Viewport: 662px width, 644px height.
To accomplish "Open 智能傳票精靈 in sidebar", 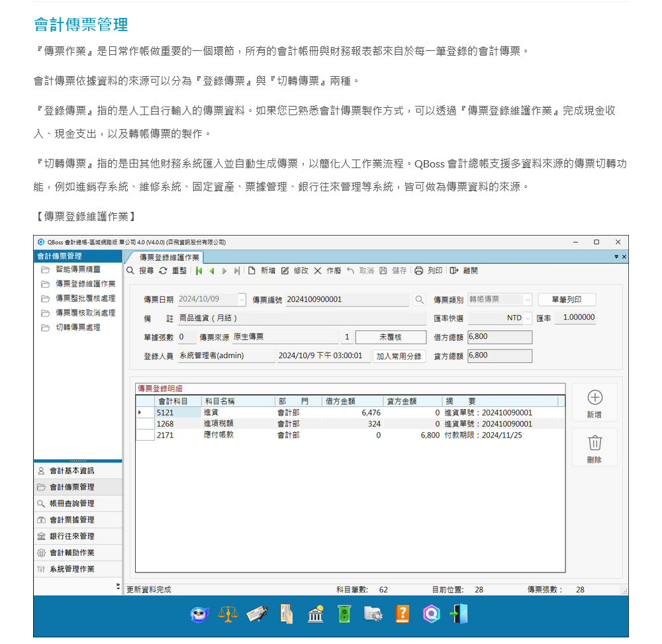I will click(78, 269).
